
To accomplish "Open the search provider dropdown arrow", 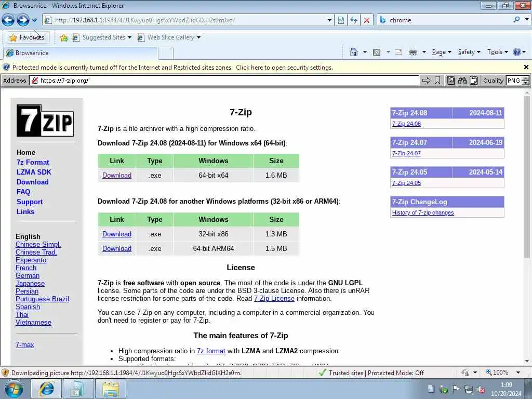I will coord(527,20).
